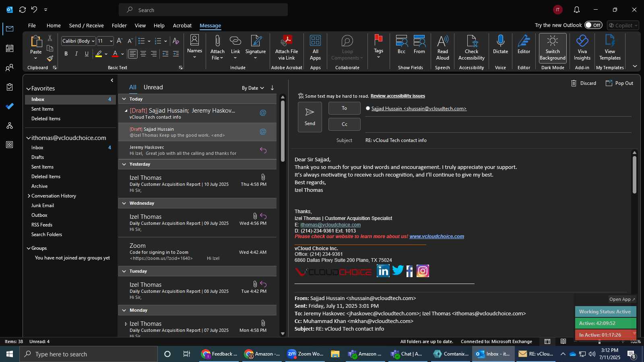Screen dimensions: 644x362
Task: Discard the draft reply
Action: [584, 83]
